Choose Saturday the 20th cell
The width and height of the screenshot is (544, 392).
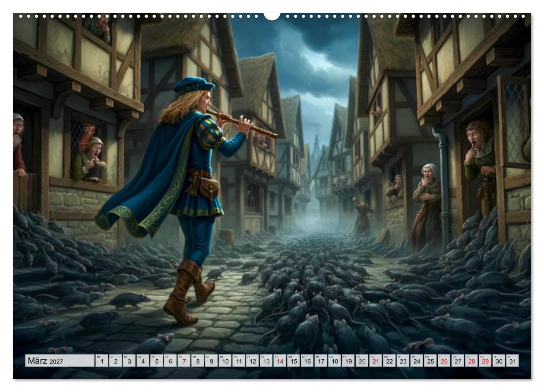(x=361, y=361)
